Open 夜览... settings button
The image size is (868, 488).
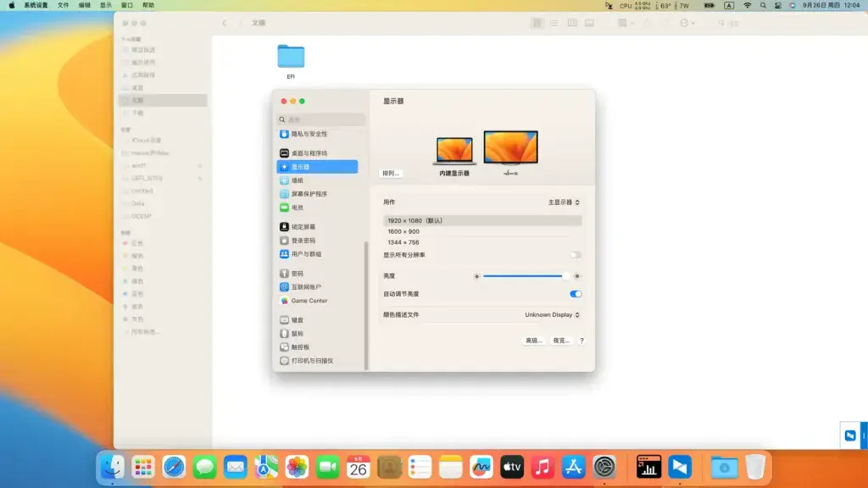click(561, 341)
